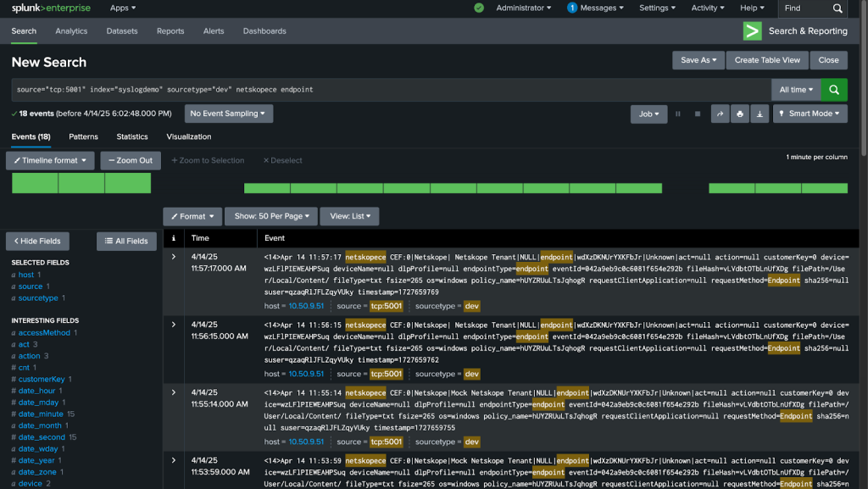The height and width of the screenshot is (489, 868).
Task: Open the Save As dropdown
Action: pos(698,60)
